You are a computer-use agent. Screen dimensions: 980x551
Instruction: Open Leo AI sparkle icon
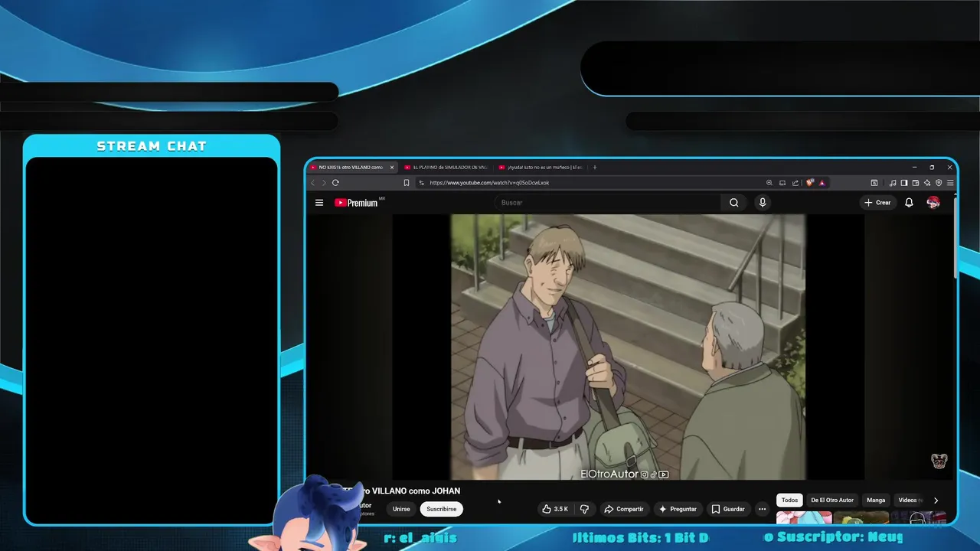click(927, 183)
